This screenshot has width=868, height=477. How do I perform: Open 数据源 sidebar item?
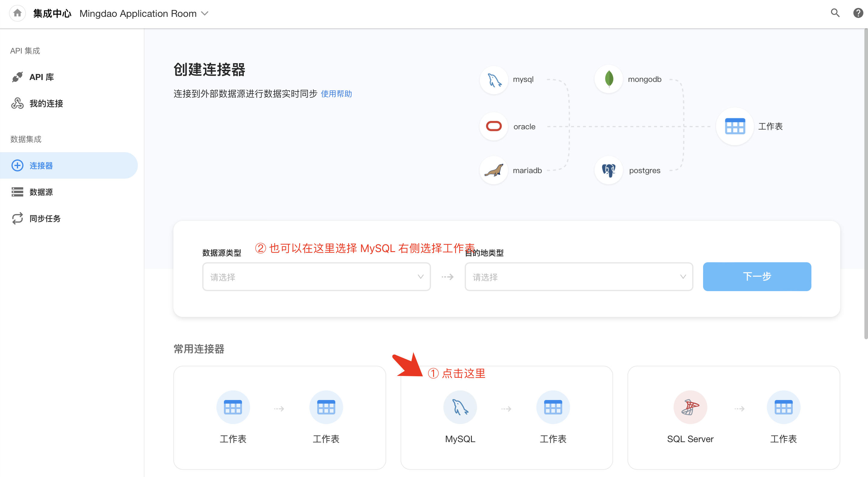pyautogui.click(x=41, y=192)
